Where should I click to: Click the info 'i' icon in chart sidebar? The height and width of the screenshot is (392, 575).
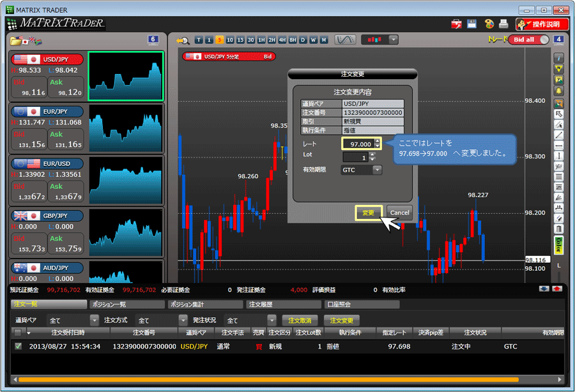[558, 58]
